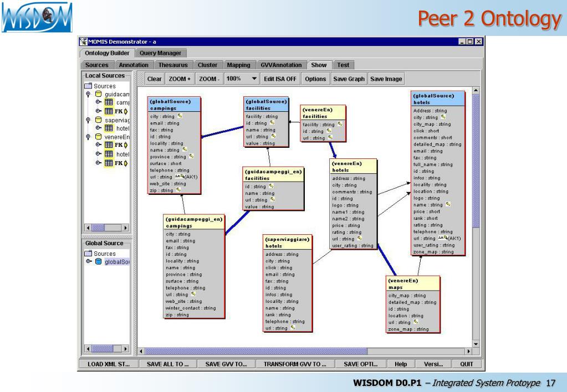Viewport: 567px width, 392px height.
Task: Click key icon beside url in saperviaggiare hotels
Action: pyautogui.click(x=293, y=328)
